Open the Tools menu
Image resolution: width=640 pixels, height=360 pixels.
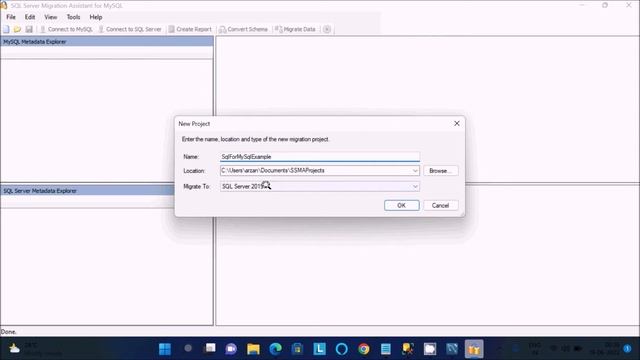coord(73,17)
